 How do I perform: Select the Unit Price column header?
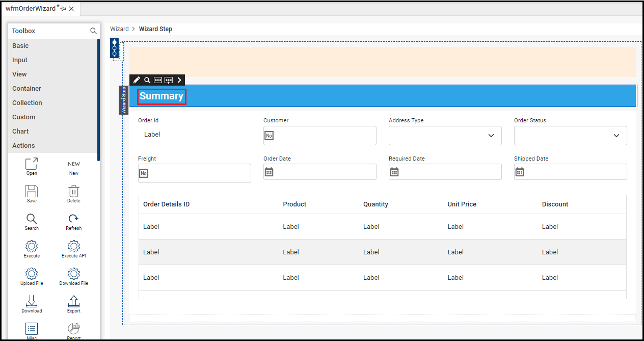(x=462, y=204)
